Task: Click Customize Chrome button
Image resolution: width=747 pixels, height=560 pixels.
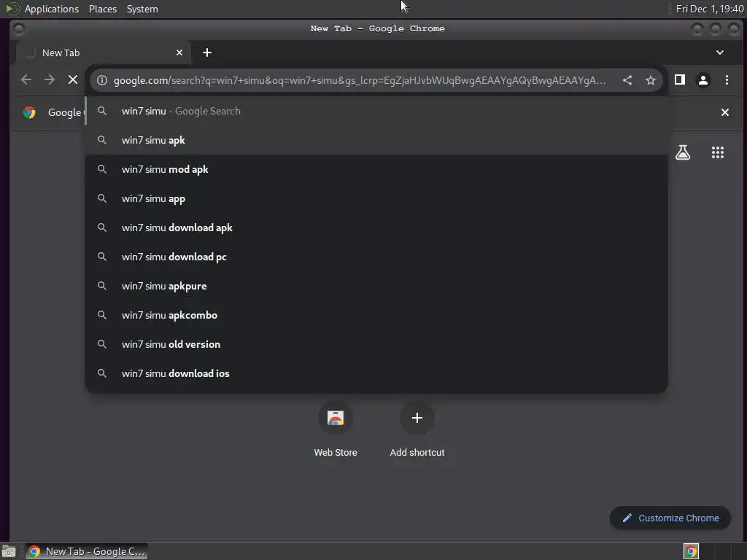Action: click(670, 518)
